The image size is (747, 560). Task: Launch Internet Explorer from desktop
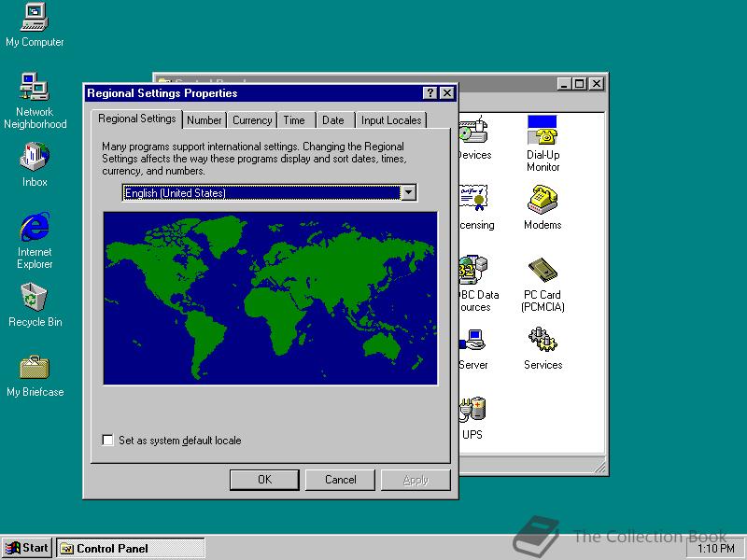(x=35, y=241)
